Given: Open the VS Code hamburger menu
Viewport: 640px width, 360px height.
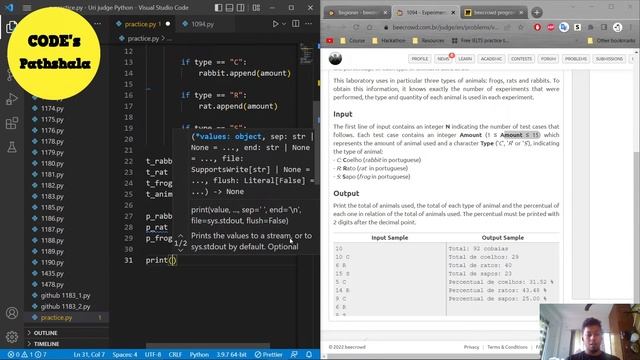Looking at the screenshot, I should coord(27,8).
